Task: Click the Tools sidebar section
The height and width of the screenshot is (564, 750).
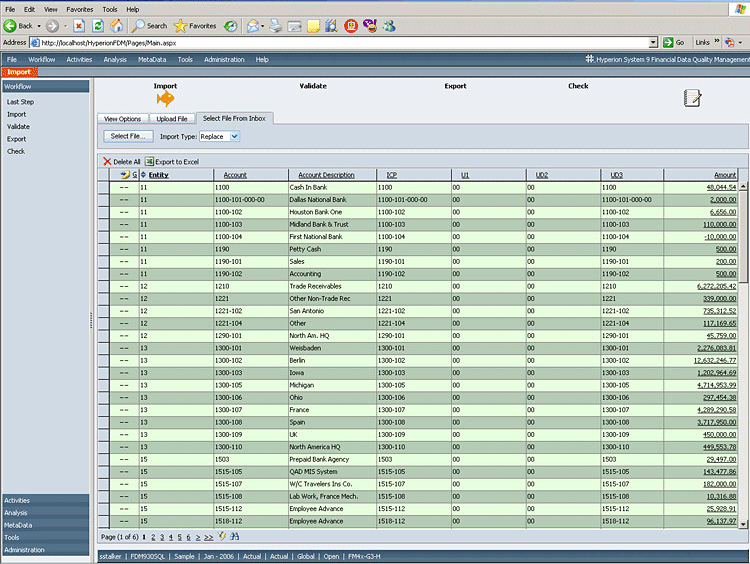Action: point(45,538)
